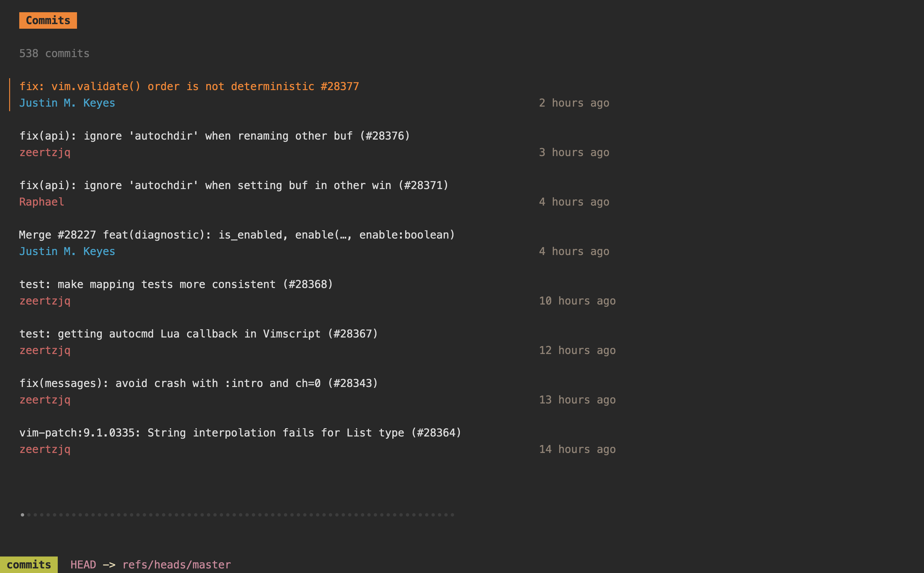The height and width of the screenshot is (573, 924).
Task: Select commit getting autocmd Lua callback #28367
Action: (x=199, y=334)
